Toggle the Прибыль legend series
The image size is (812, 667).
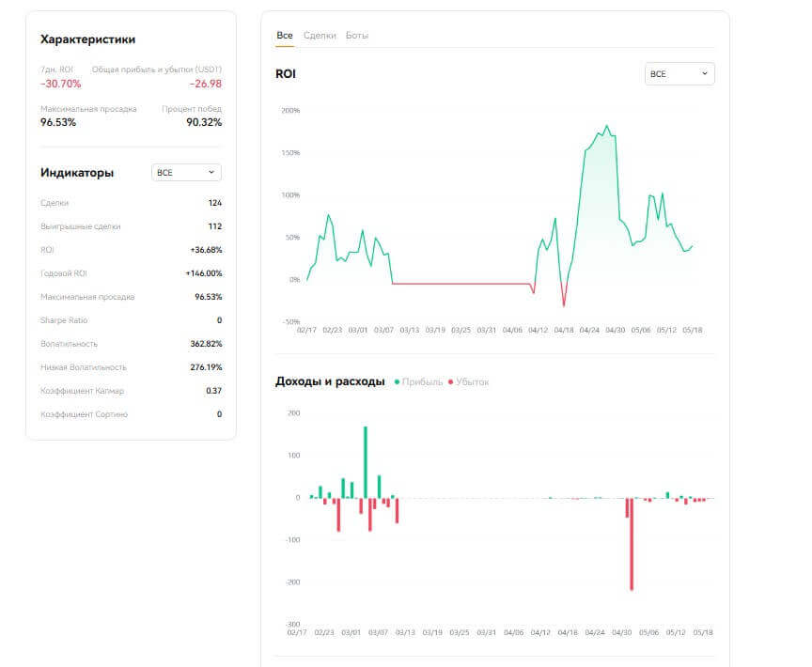(418, 382)
